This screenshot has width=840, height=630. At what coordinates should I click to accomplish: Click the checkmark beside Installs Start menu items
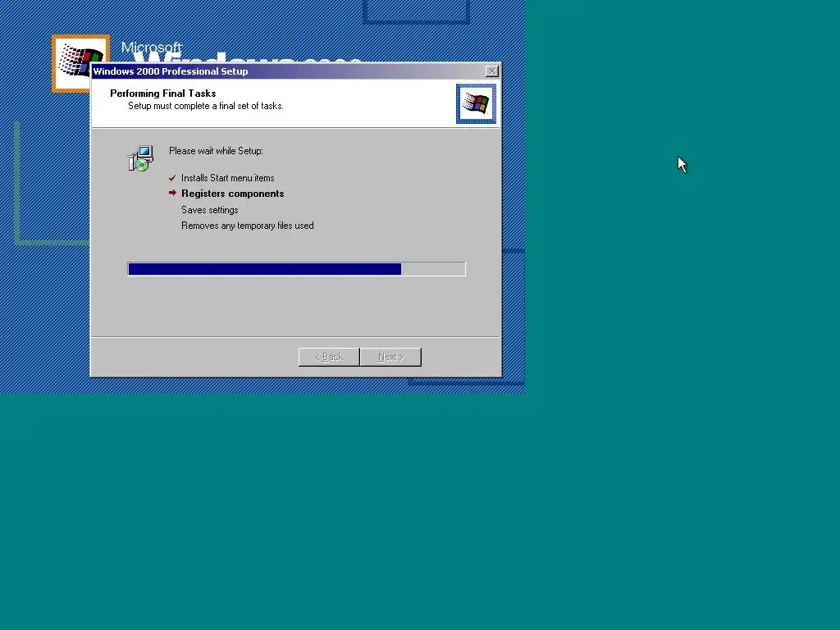tap(172, 178)
